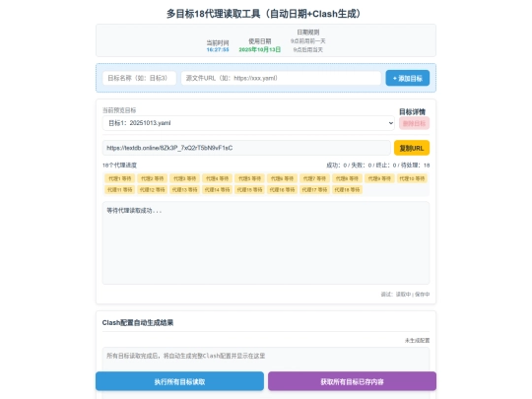The image size is (532, 399).
Task: Click the 删除目标 button
Action: [x=414, y=123]
